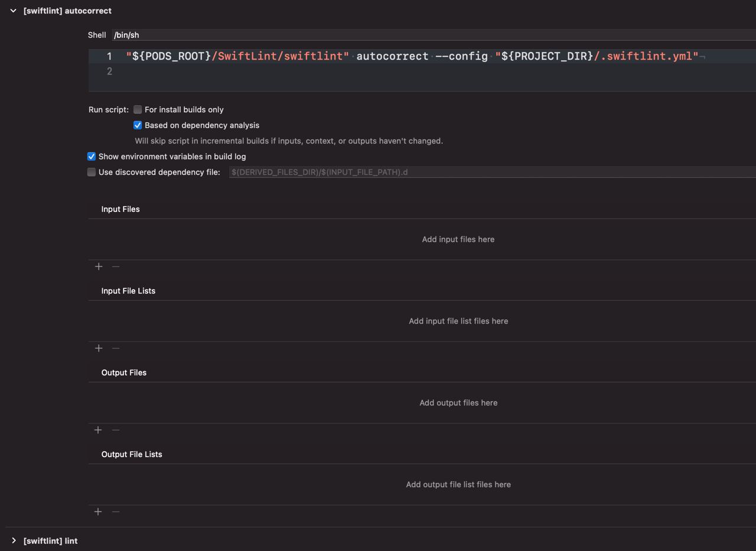Click the Add input file list files here placeholder
Image resolution: width=756 pixels, height=551 pixels.
[458, 321]
